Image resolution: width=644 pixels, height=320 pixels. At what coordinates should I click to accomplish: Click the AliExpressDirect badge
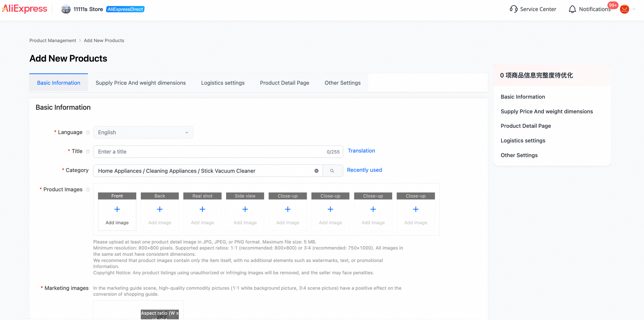(125, 9)
